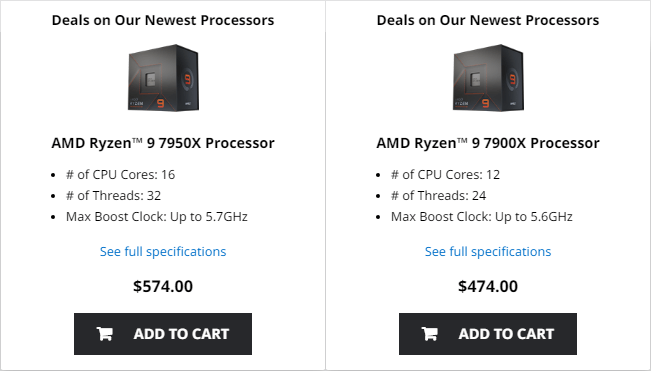Image resolution: width=651 pixels, height=371 pixels.
Task: Click the CPU Cores: 16 spec line
Action: click(x=120, y=175)
